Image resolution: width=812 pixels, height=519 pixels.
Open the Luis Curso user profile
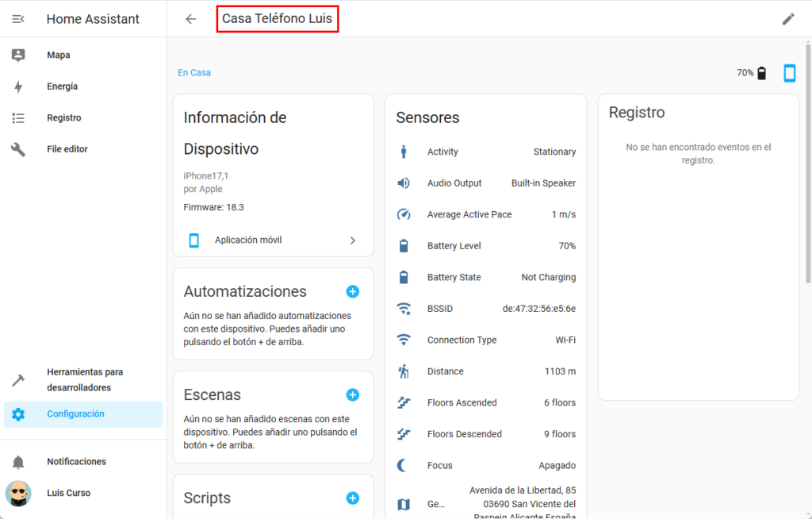point(68,493)
